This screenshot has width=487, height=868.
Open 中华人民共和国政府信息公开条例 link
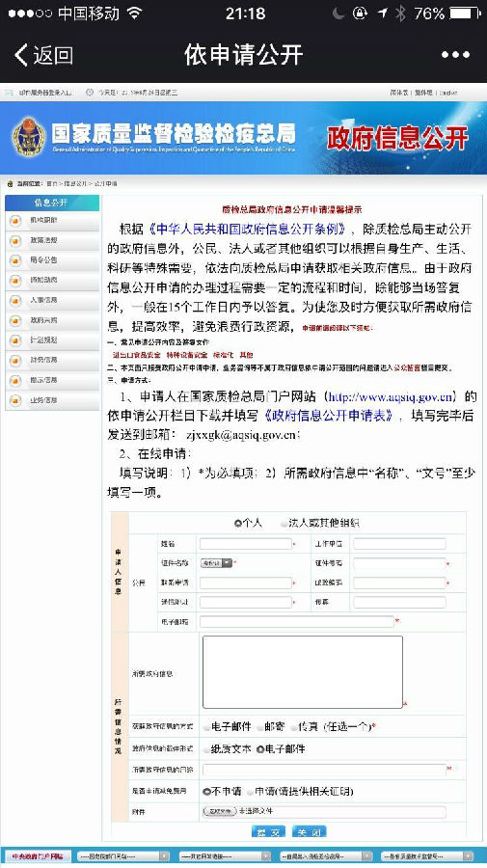250,230
